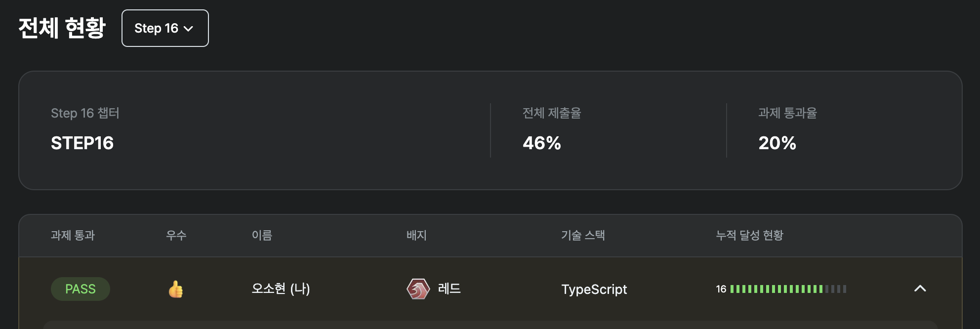The width and height of the screenshot is (980, 329).
Task: Open the Step 16 dropdown
Action: point(165,28)
